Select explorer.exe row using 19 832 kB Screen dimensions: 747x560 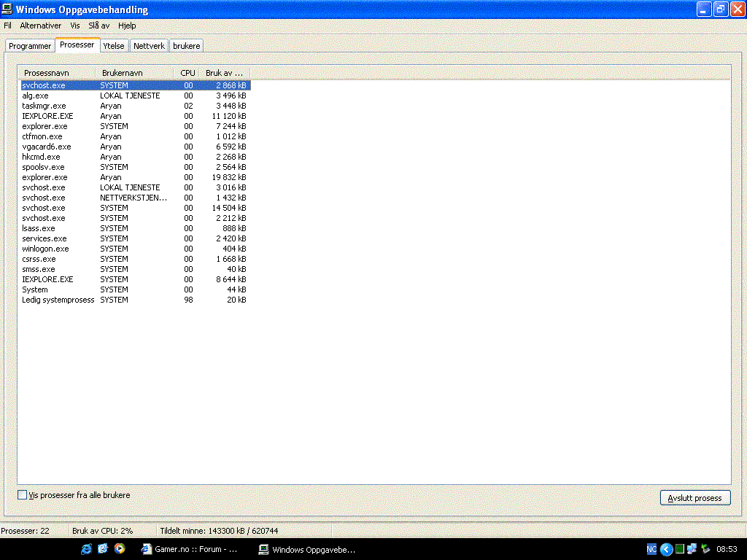click(x=135, y=177)
